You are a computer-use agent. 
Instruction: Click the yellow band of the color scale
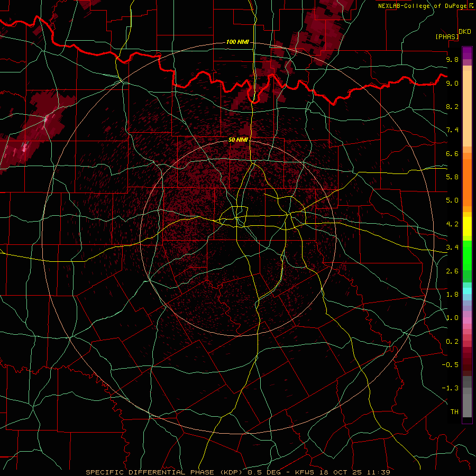click(x=467, y=226)
